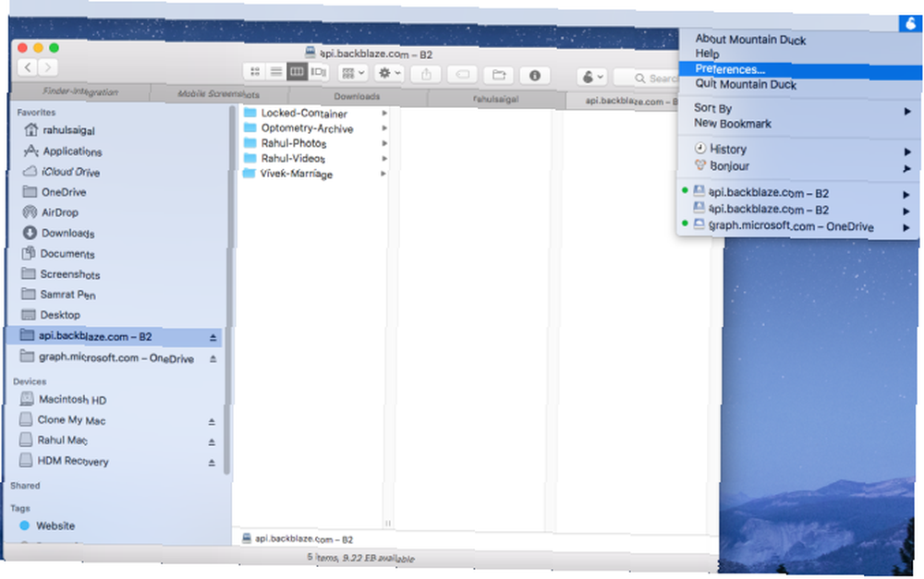924x579 pixels.
Task: Click api.backblaze.com – B2 in the path bar
Action: coord(298,539)
